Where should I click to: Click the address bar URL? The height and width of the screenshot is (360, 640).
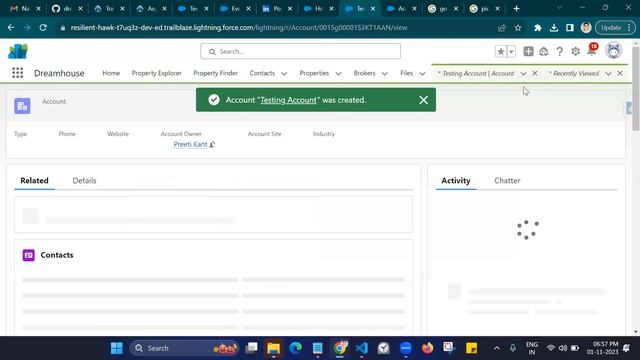pos(239,28)
